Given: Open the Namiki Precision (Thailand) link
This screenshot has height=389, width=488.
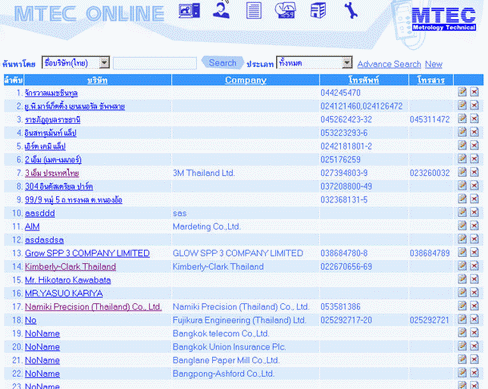Looking at the screenshot, I should point(93,307).
